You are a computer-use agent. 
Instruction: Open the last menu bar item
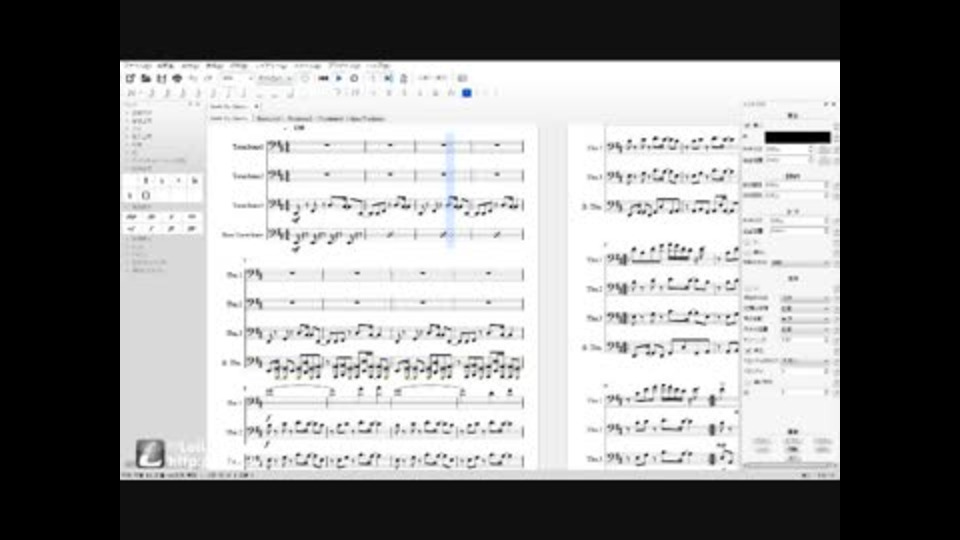click(378, 66)
